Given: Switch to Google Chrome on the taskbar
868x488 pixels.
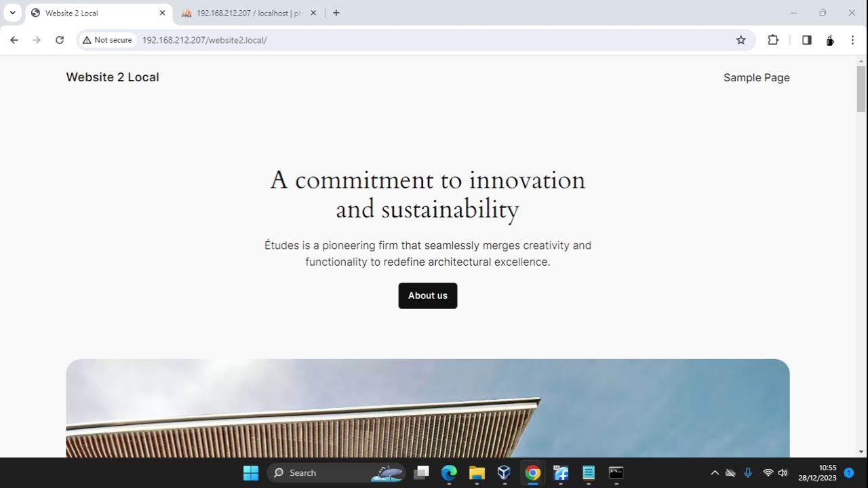Looking at the screenshot, I should [533, 472].
